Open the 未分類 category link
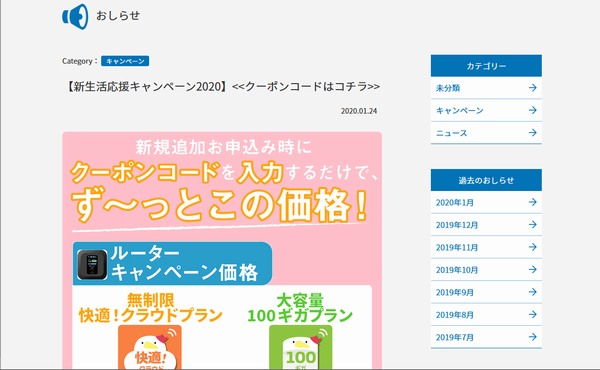The height and width of the screenshot is (370, 600). coord(486,88)
